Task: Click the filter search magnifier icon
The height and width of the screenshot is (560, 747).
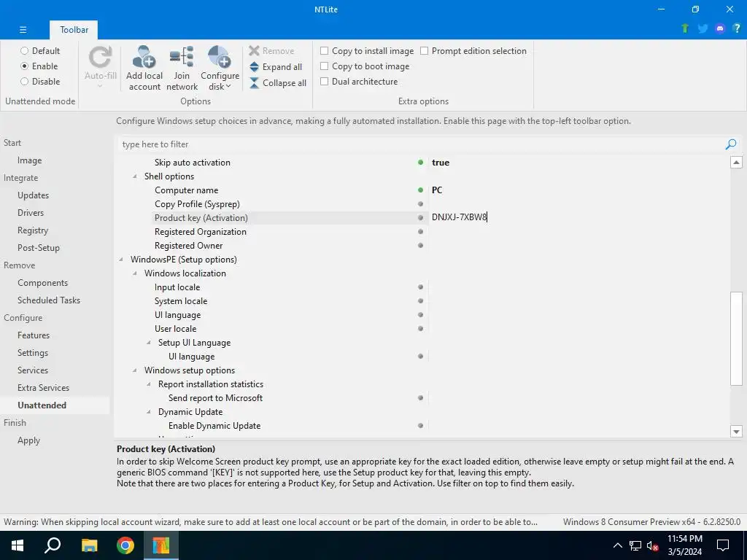Action: click(731, 144)
